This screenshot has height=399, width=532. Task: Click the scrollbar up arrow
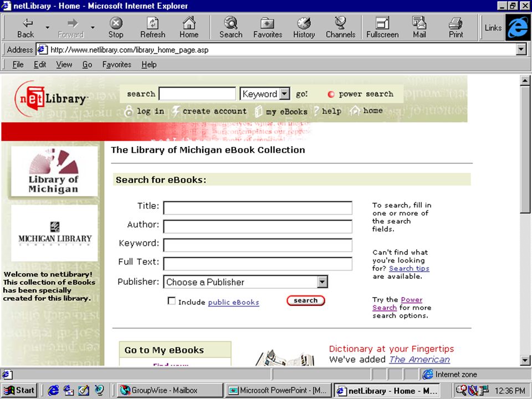[525, 81]
